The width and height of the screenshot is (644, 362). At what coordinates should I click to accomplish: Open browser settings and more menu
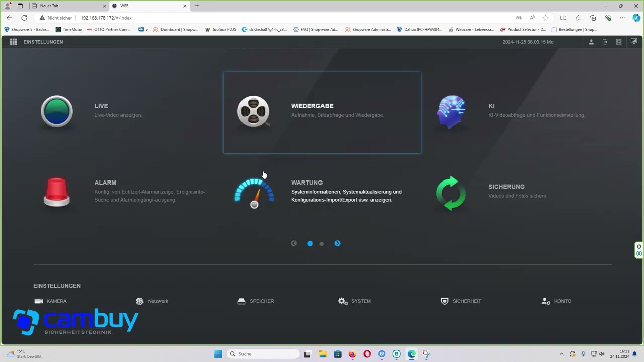pyautogui.click(x=622, y=18)
